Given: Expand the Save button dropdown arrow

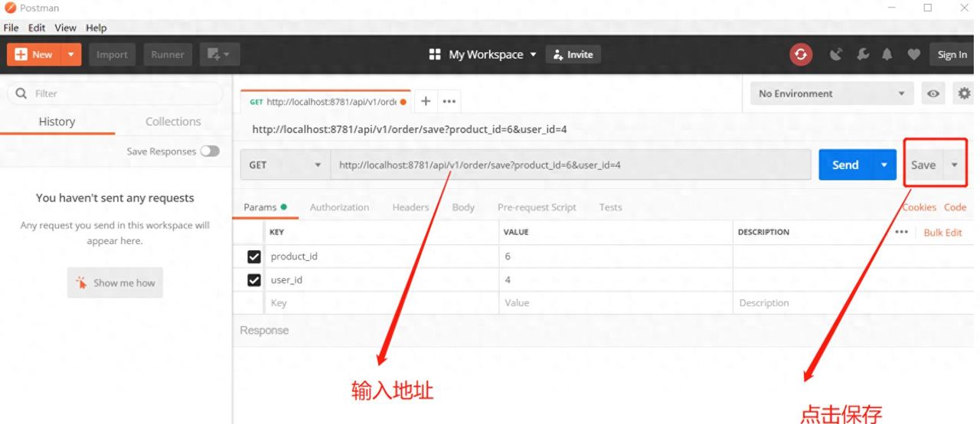Looking at the screenshot, I should 955,165.
